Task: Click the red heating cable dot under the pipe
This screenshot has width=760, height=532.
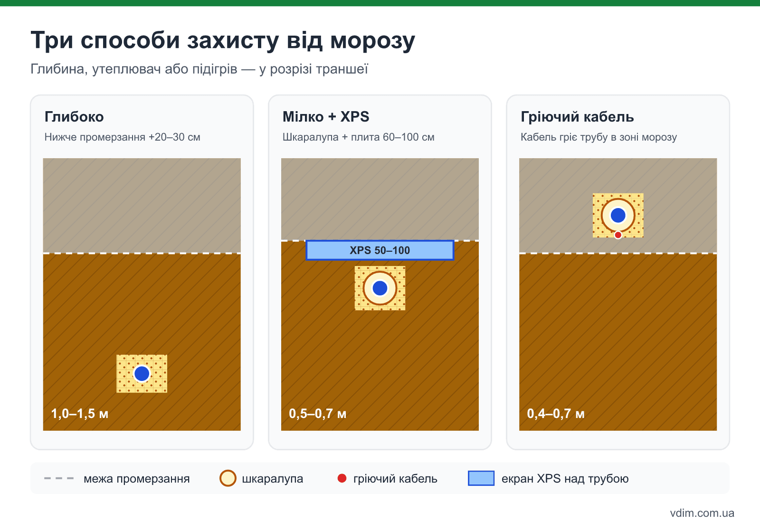Action: pos(618,235)
